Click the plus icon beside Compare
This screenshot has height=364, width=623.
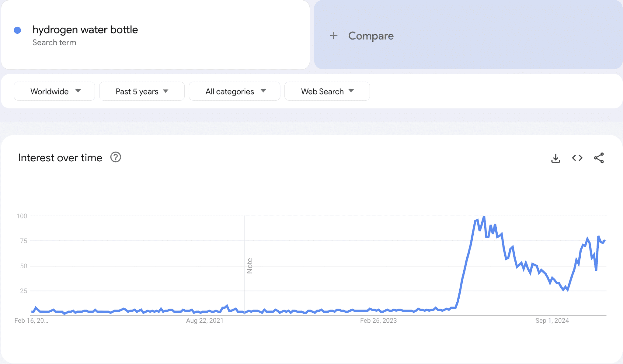333,36
